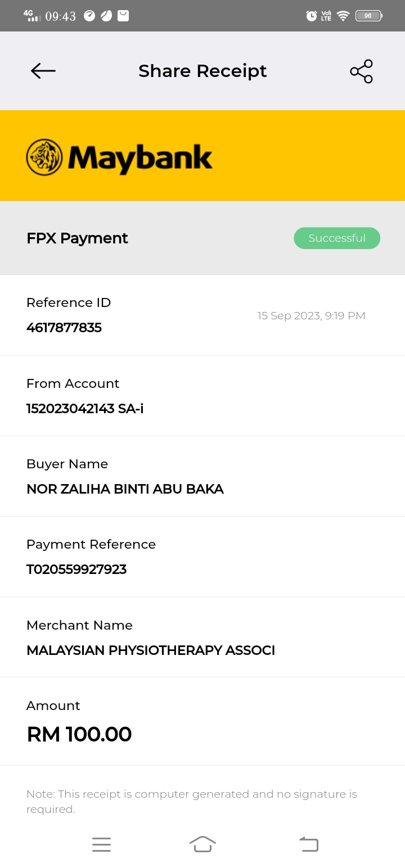Tap the Payment Reference code T020559927923
Screen dimensions: 405x868
(x=76, y=569)
